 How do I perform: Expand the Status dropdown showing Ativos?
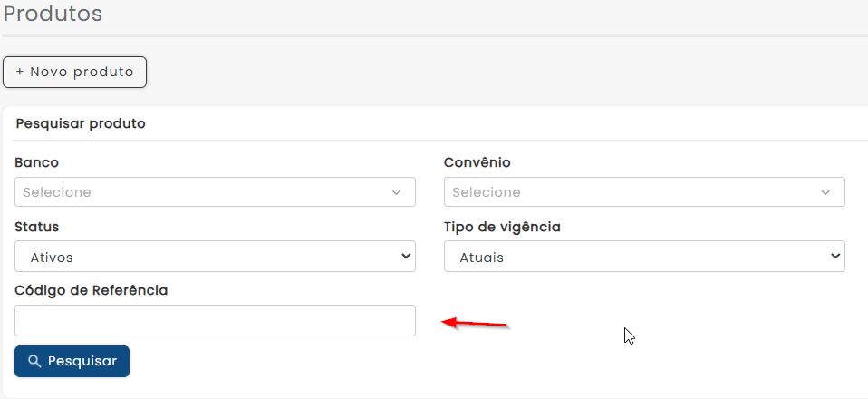(215, 257)
